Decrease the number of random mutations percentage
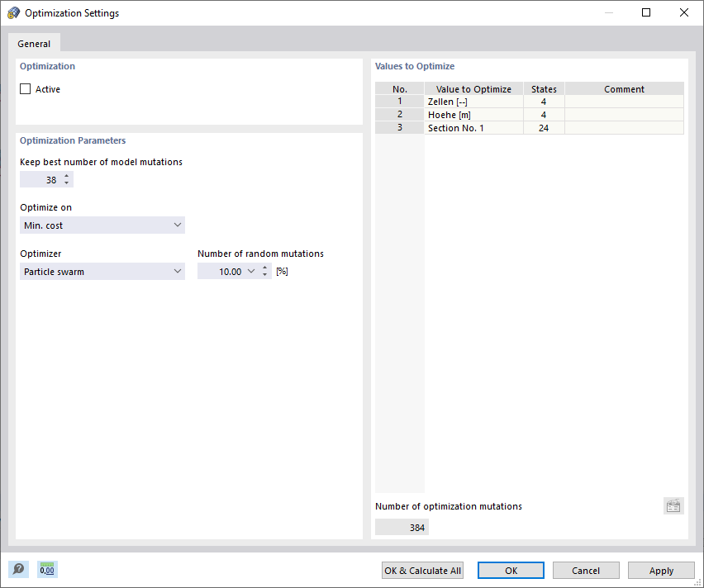This screenshot has height=588, width=704. click(x=265, y=274)
